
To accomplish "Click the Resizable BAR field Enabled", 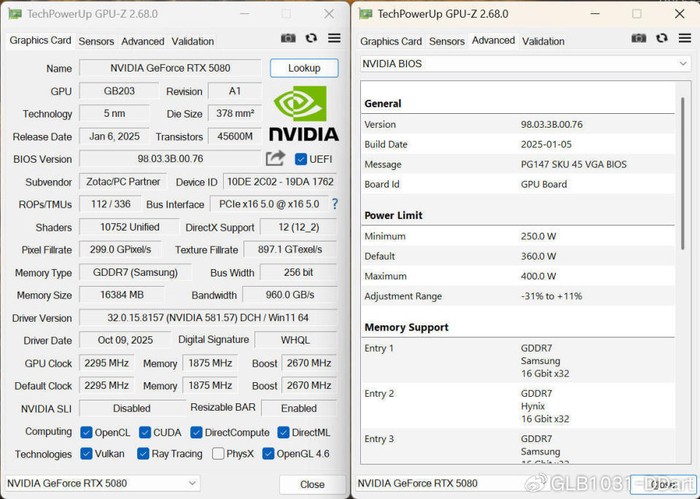I will tap(299, 408).
